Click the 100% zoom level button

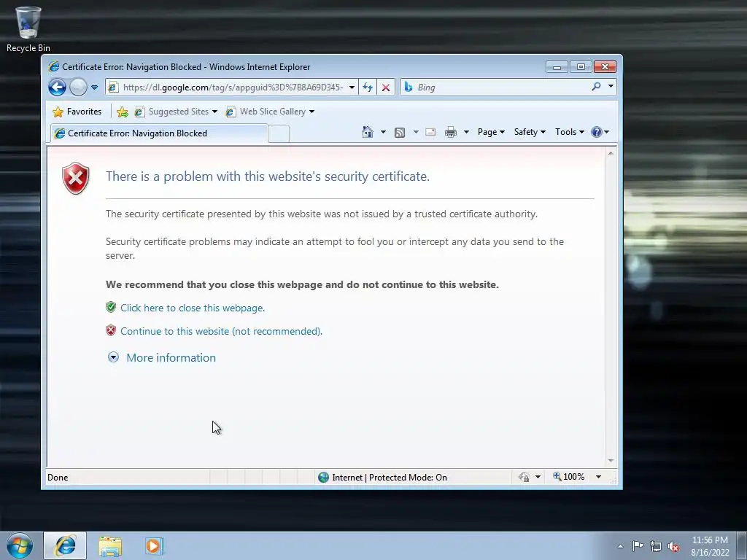569,477
